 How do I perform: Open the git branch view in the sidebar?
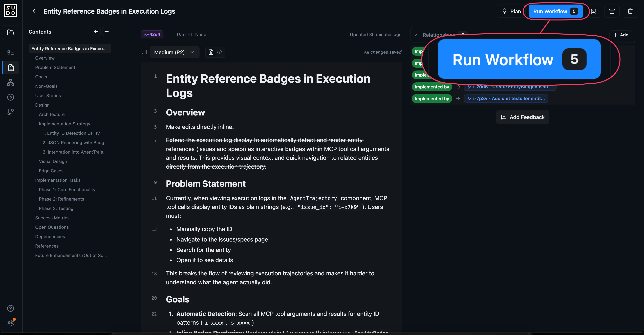point(11,112)
